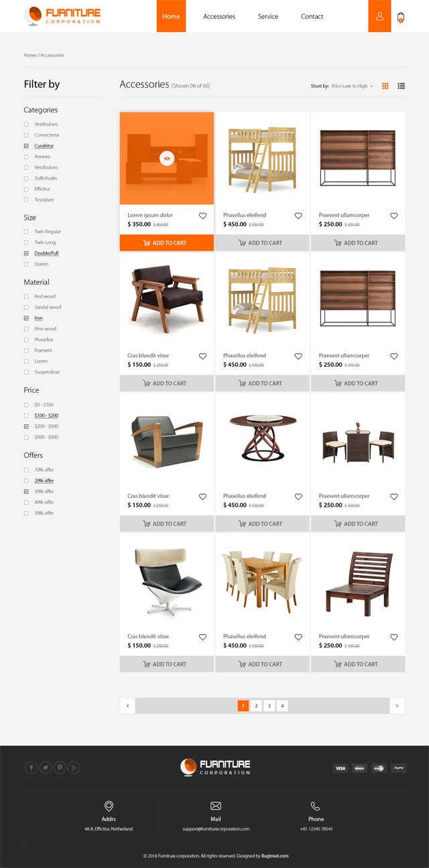
Task: Switch to grid view layout icon
Action: [385, 86]
